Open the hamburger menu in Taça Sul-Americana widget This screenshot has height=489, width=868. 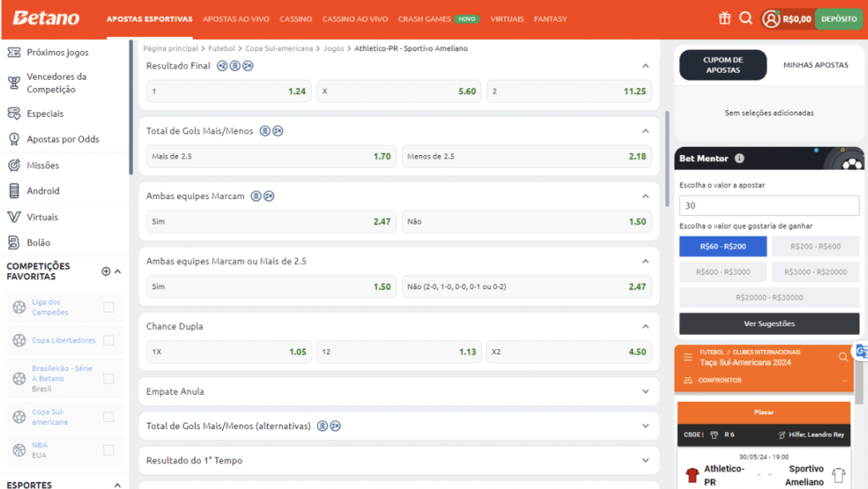687,358
